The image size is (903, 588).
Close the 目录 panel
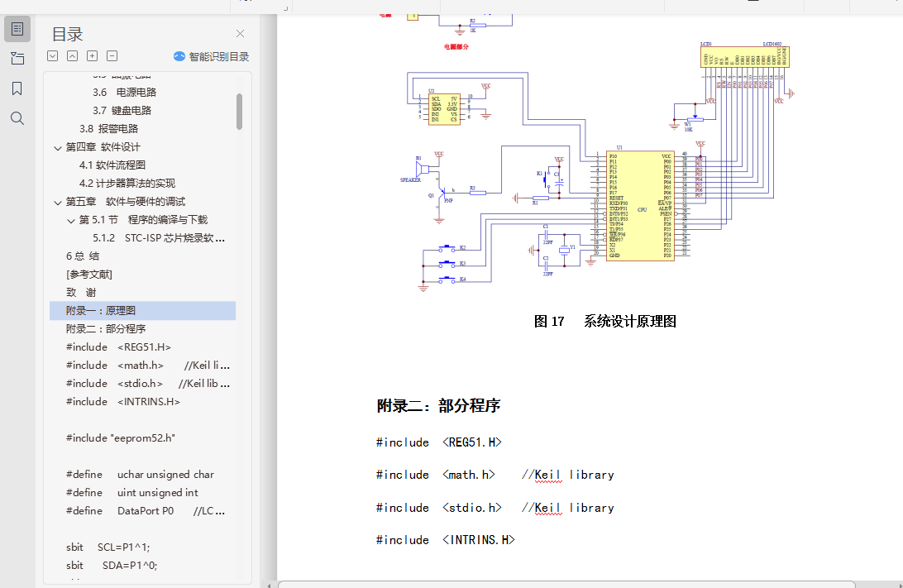(240, 34)
